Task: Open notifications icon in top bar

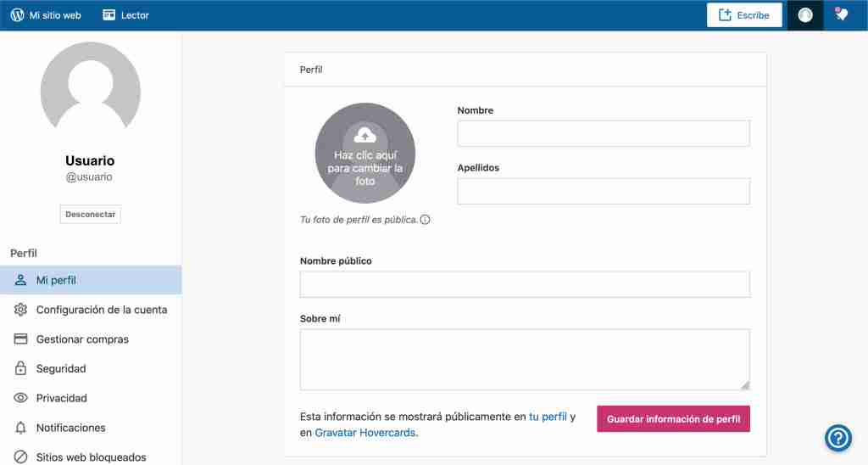Action: coord(841,14)
